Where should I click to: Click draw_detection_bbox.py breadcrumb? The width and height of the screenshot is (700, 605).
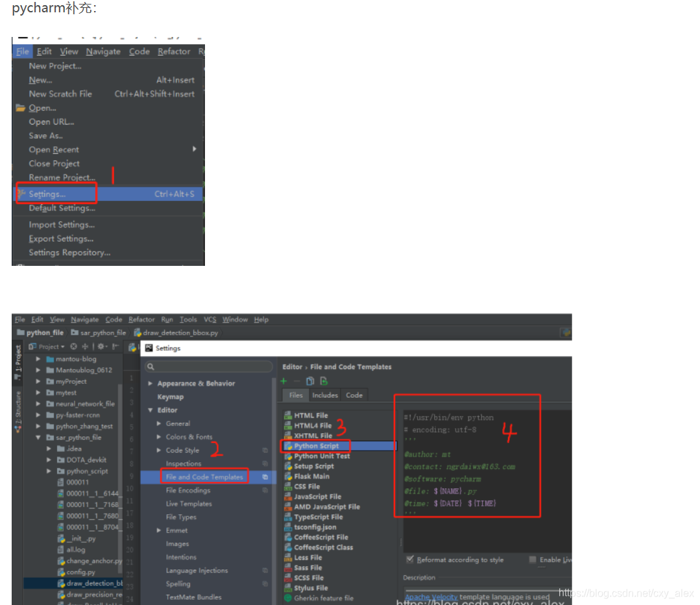[x=176, y=333]
